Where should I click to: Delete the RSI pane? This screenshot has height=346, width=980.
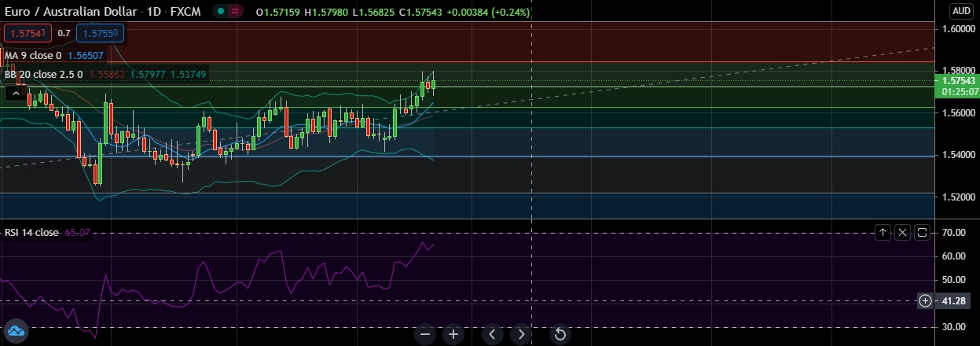(902, 233)
